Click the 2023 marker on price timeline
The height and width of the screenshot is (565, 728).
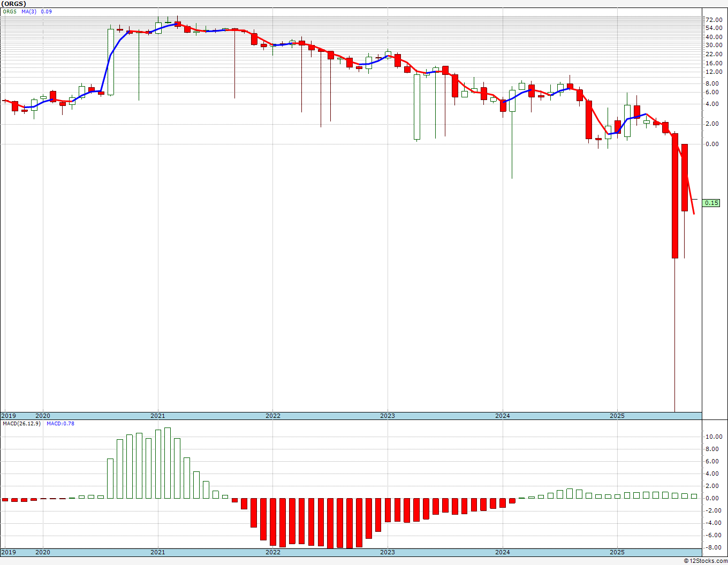click(x=387, y=416)
